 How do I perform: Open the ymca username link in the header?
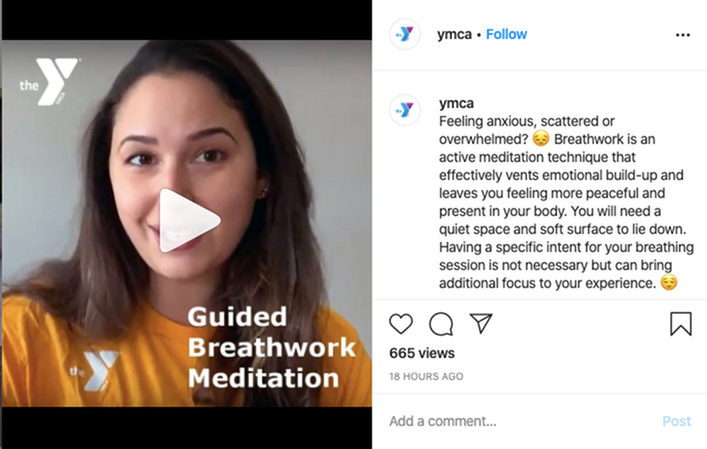[454, 34]
